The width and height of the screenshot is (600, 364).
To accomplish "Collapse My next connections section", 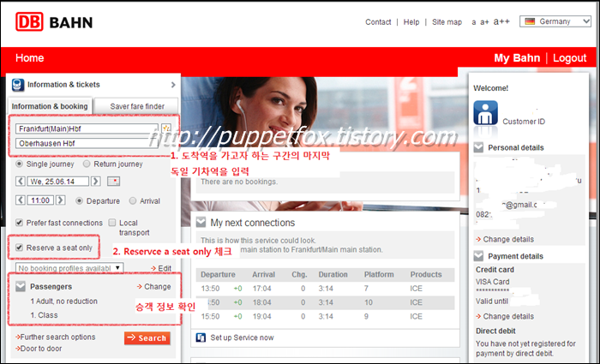I will pyautogui.click(x=201, y=222).
